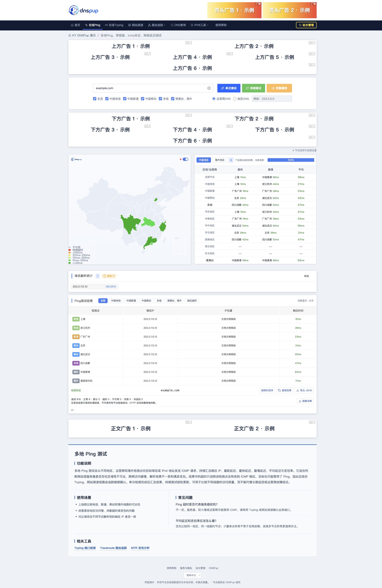Filter ping results by 中国电信
Viewport: 382px width, 588px height.
point(116,301)
